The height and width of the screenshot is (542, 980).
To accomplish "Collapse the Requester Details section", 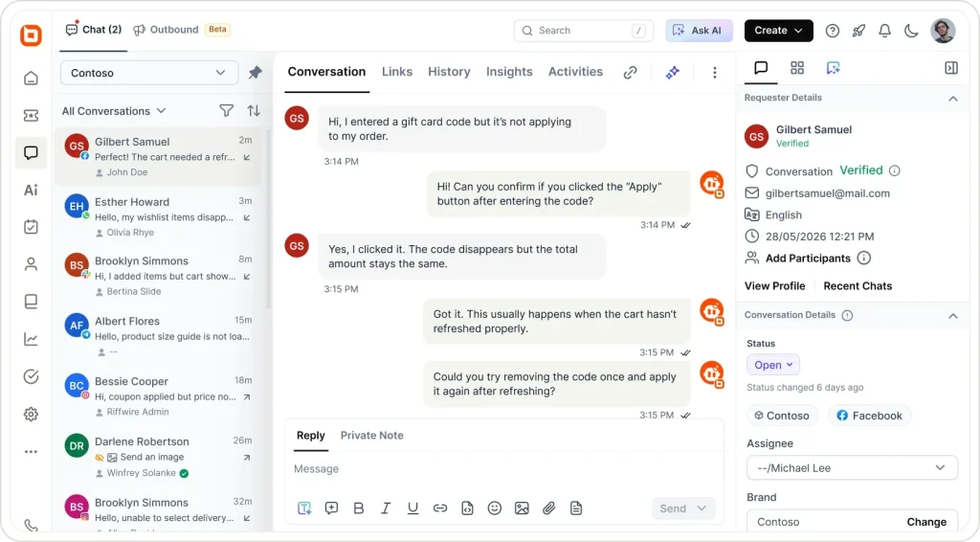I will coord(952,98).
